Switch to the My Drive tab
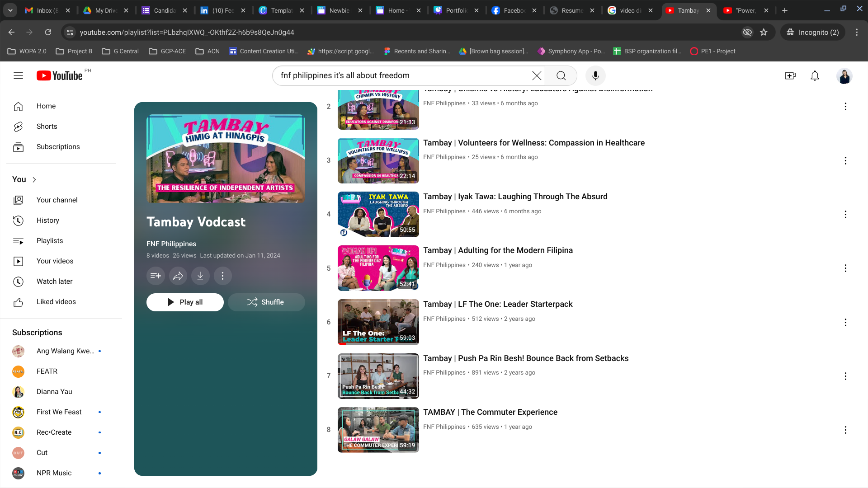The image size is (868, 488). click(x=106, y=10)
